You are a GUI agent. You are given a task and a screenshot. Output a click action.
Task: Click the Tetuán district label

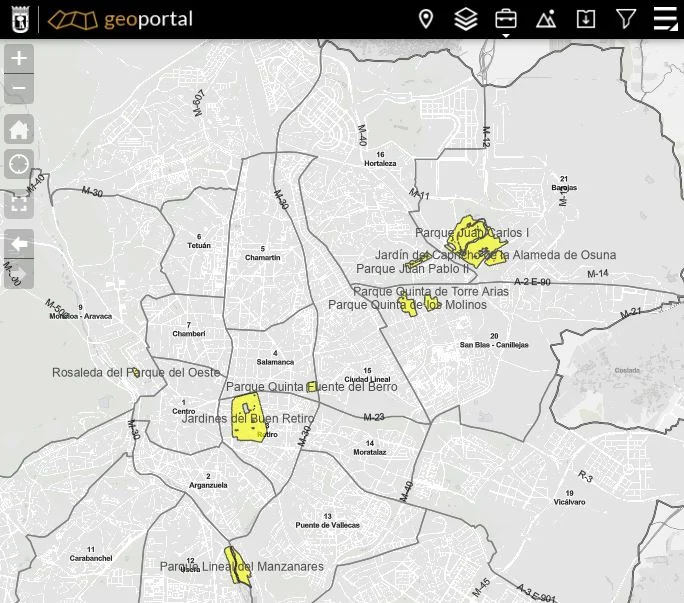coord(199,241)
